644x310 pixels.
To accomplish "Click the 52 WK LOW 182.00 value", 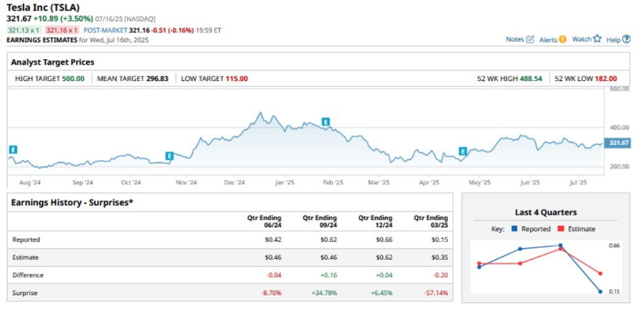I will [x=605, y=79].
